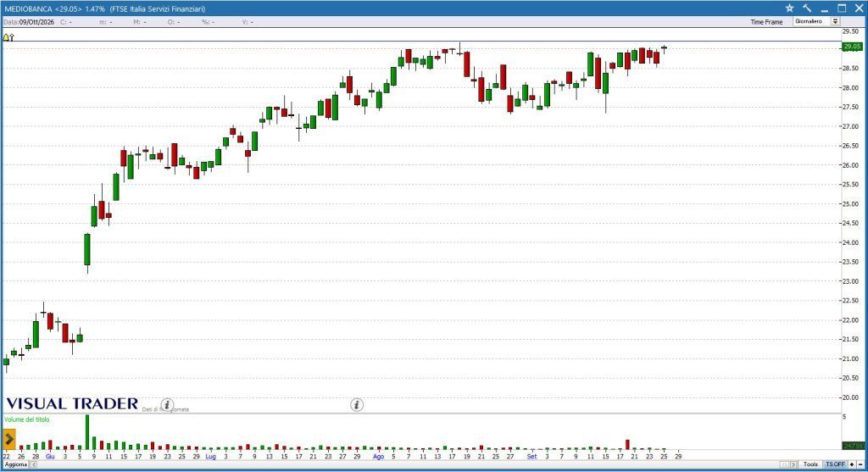The height and width of the screenshot is (472, 868).
Task: Click the Aggiorna button
Action: [15, 465]
